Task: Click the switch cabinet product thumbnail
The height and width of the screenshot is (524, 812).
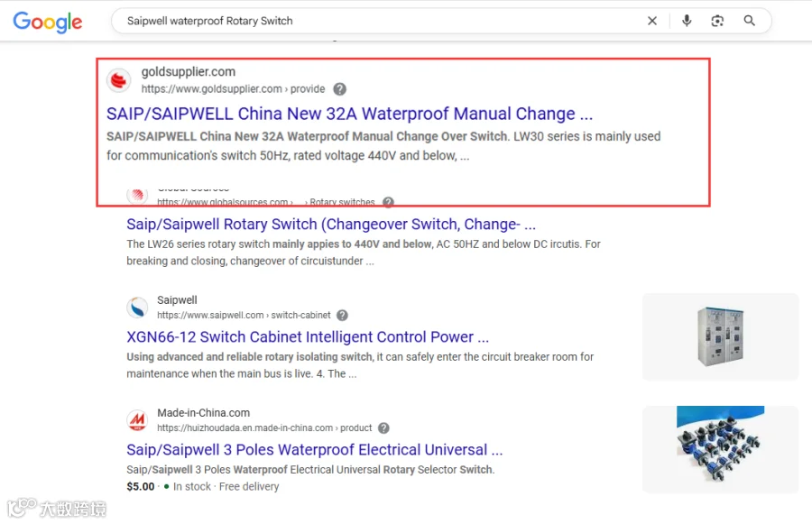Action: tap(720, 337)
